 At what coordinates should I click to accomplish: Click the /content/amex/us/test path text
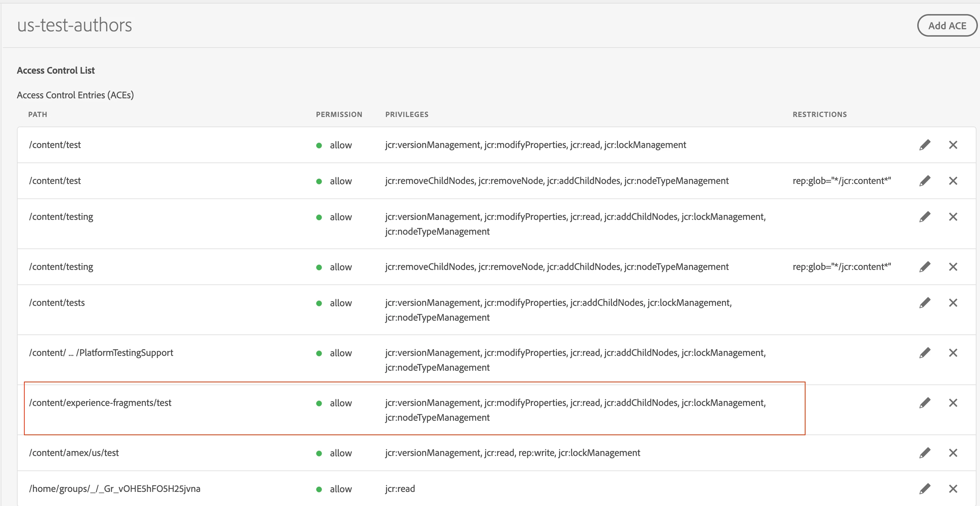(74, 453)
